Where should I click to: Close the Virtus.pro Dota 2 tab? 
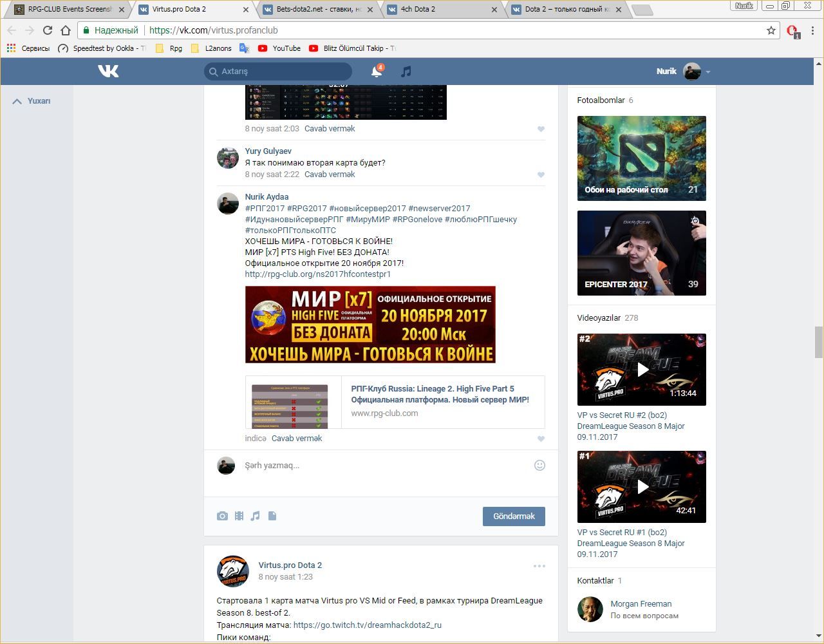tap(246, 10)
